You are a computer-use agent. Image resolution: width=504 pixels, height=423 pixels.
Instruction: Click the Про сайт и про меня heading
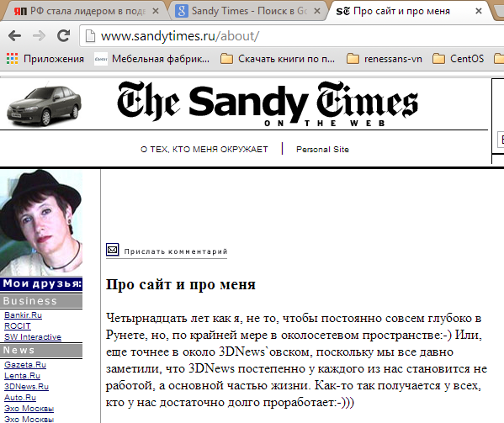point(181,284)
